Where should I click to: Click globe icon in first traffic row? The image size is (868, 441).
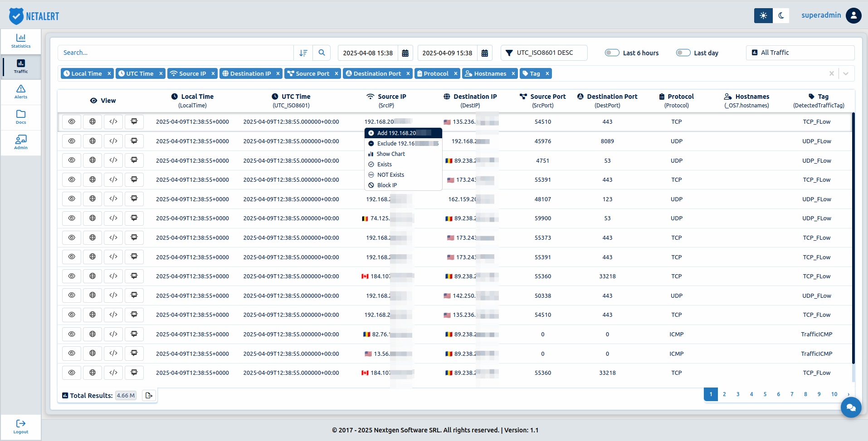click(x=93, y=121)
